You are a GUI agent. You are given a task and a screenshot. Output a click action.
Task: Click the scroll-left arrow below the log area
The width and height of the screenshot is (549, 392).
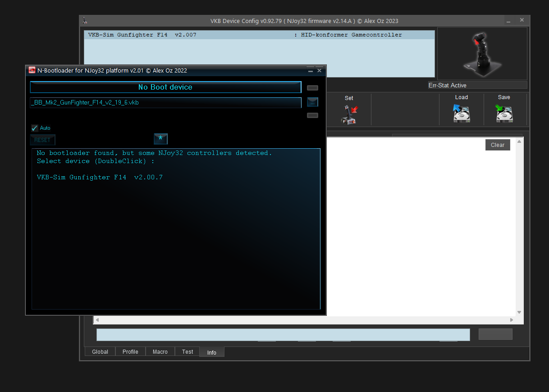(x=97, y=320)
